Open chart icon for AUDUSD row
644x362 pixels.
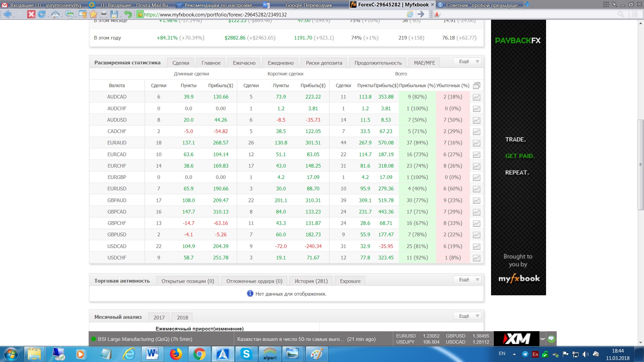pyautogui.click(x=476, y=120)
